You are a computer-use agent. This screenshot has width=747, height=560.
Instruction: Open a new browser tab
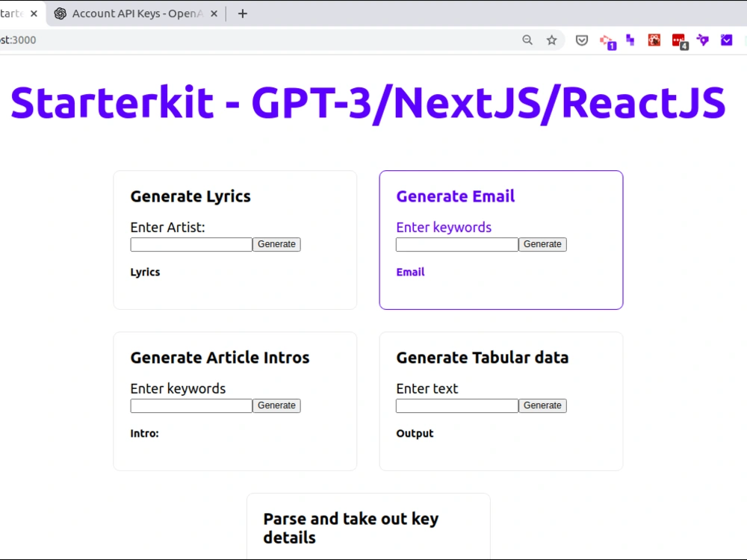(x=242, y=13)
